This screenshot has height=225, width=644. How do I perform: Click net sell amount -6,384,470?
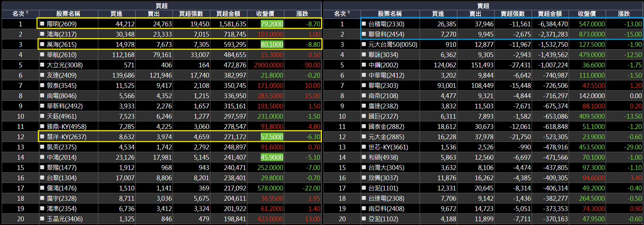click(x=553, y=24)
